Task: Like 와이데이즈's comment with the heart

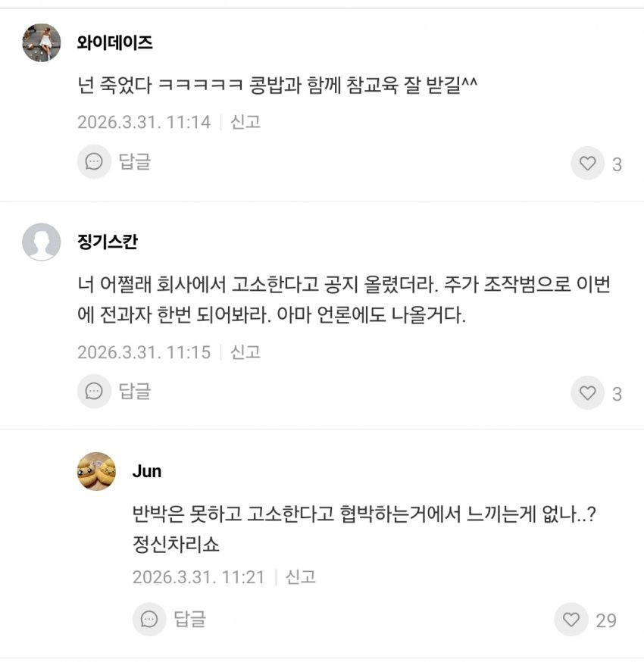Action: pyautogui.click(x=587, y=163)
